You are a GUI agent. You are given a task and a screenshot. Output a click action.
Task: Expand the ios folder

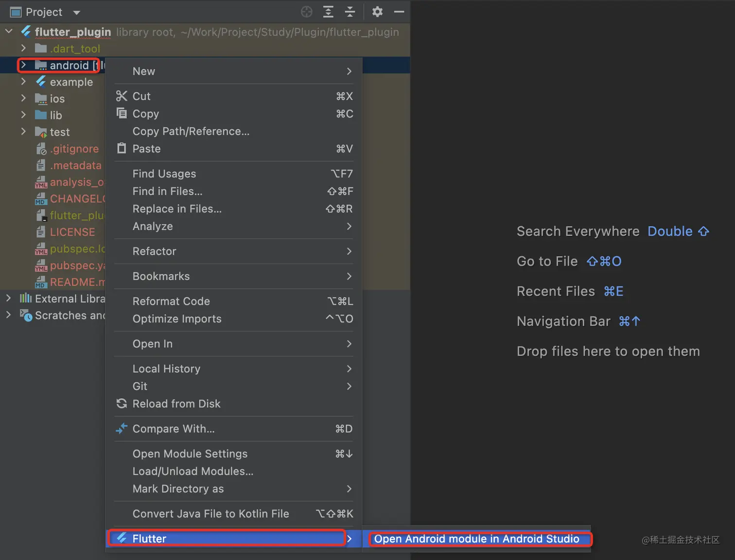[23, 98]
